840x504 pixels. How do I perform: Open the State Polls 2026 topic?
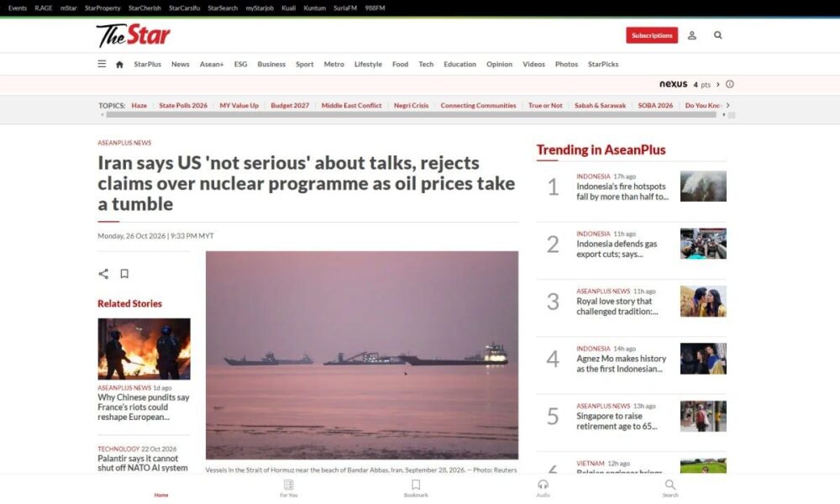point(183,106)
